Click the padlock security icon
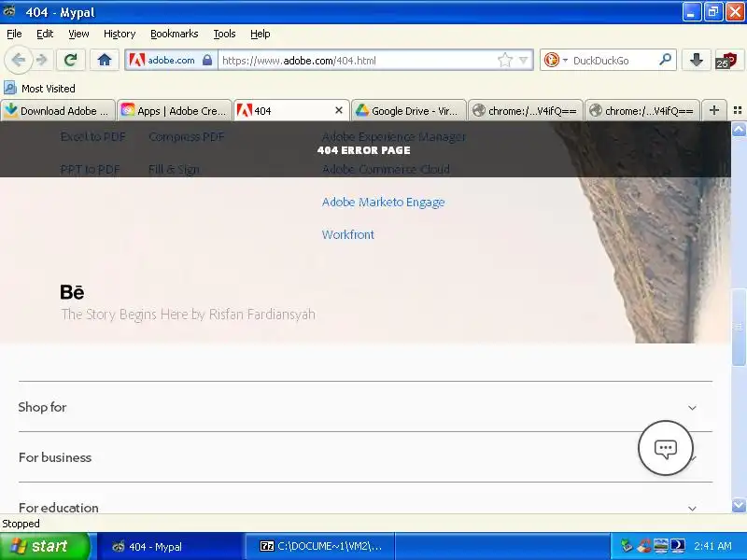 click(206, 60)
